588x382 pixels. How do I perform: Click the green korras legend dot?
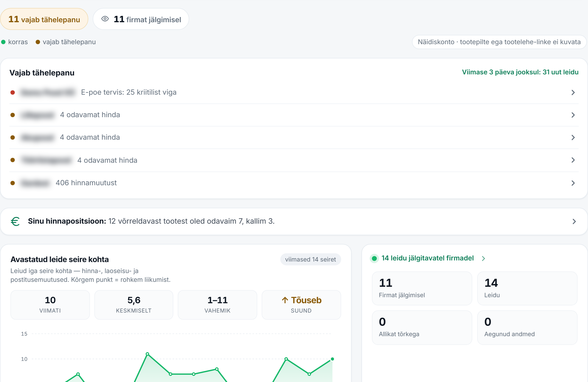click(x=4, y=42)
